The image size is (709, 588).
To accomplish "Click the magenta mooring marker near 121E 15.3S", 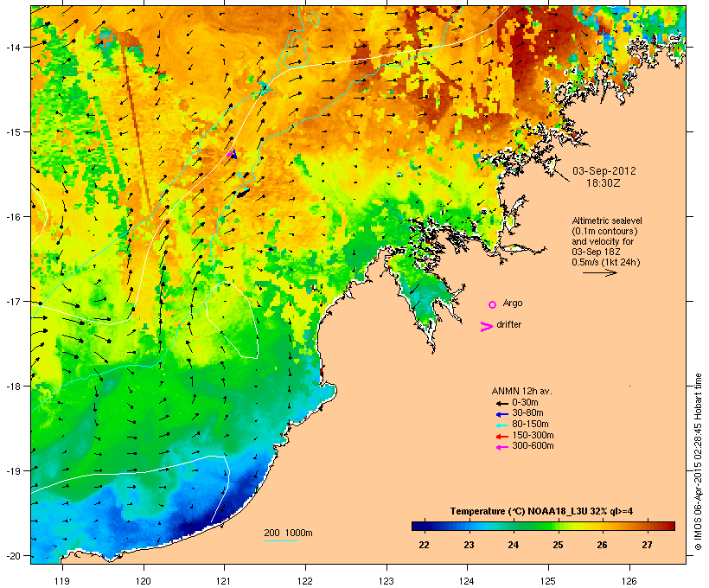I will [x=230, y=155].
